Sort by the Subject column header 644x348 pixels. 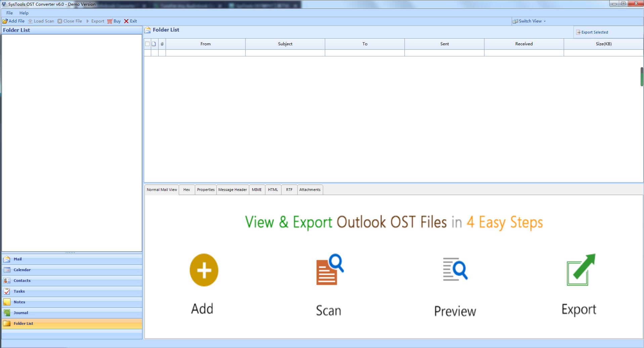click(x=285, y=44)
